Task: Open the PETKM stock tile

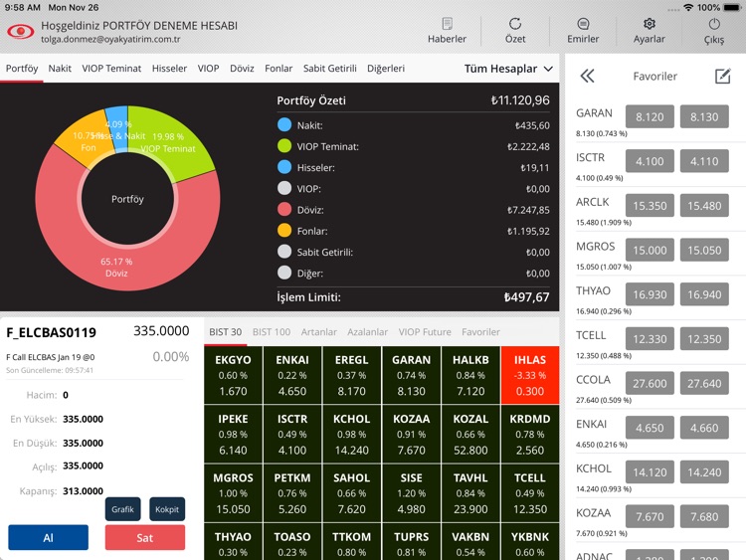Action: 292,493
